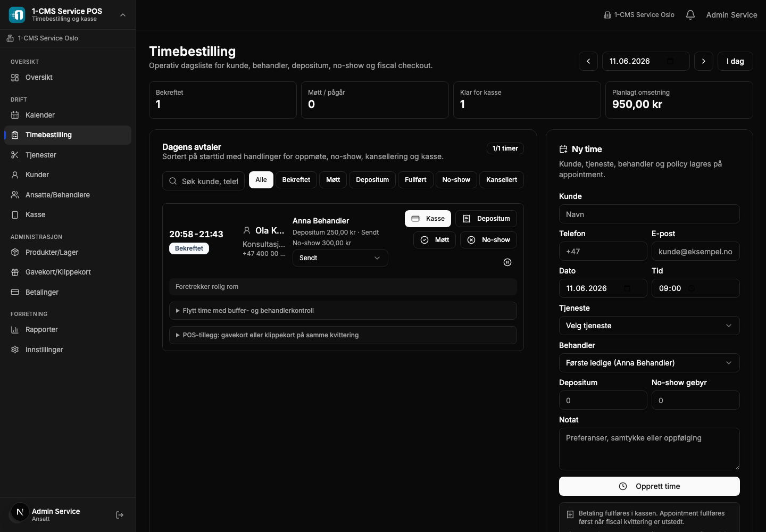This screenshot has width=766, height=532.
Task: Filter appointments by Kansellert
Action: point(502,180)
